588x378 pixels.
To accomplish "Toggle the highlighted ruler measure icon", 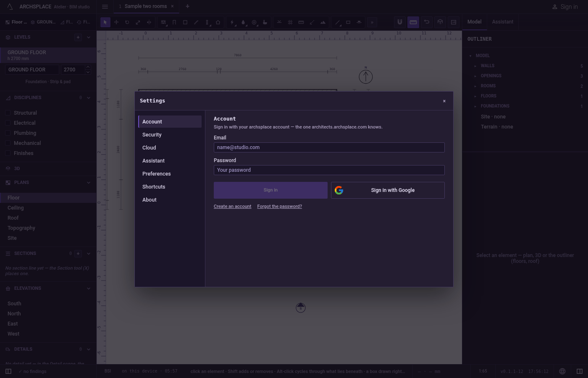I will 413,22.
